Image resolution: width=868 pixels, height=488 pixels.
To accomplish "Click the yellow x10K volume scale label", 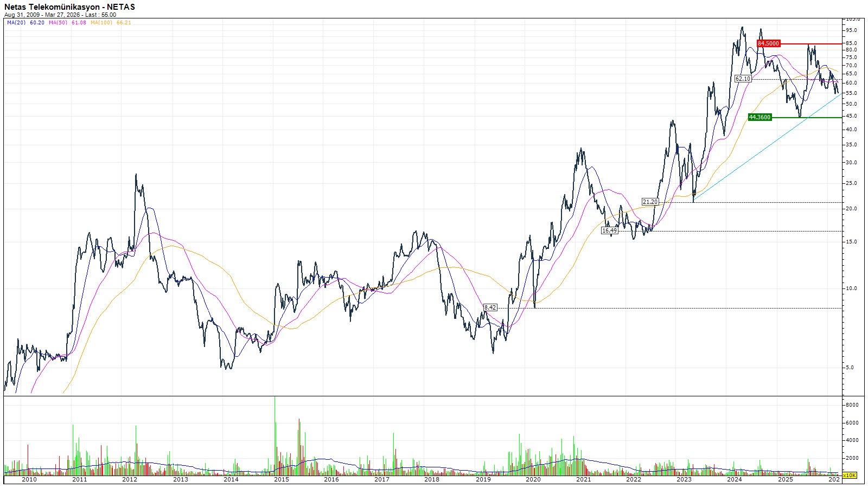I will click(850, 476).
